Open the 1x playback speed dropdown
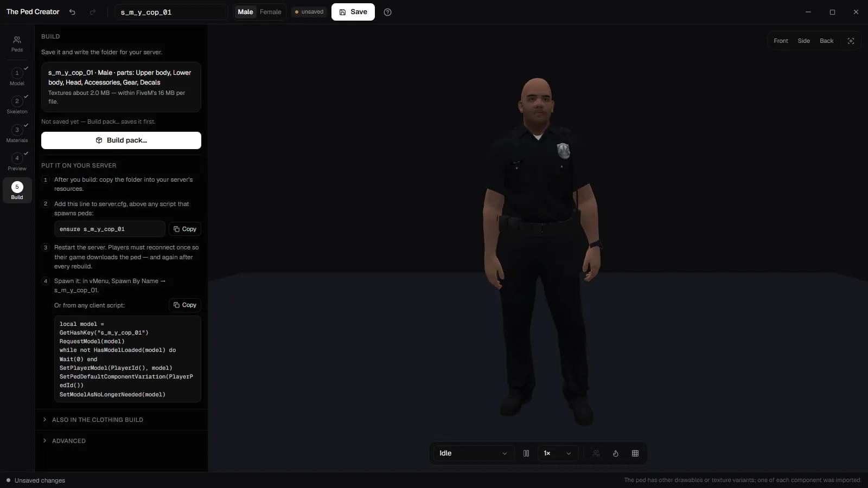Image resolution: width=868 pixels, height=488 pixels. point(558,453)
